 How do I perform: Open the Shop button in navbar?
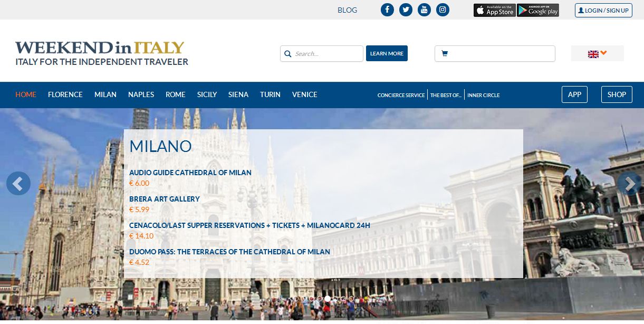[617, 94]
